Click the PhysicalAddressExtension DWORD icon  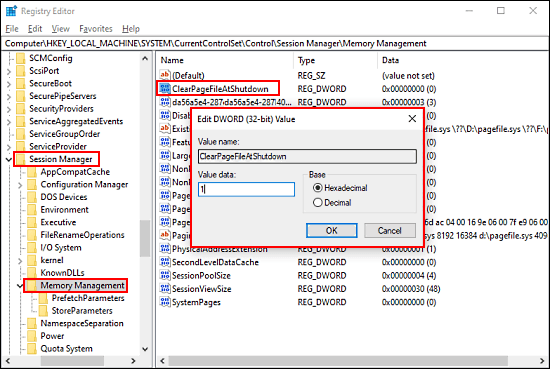pos(165,249)
